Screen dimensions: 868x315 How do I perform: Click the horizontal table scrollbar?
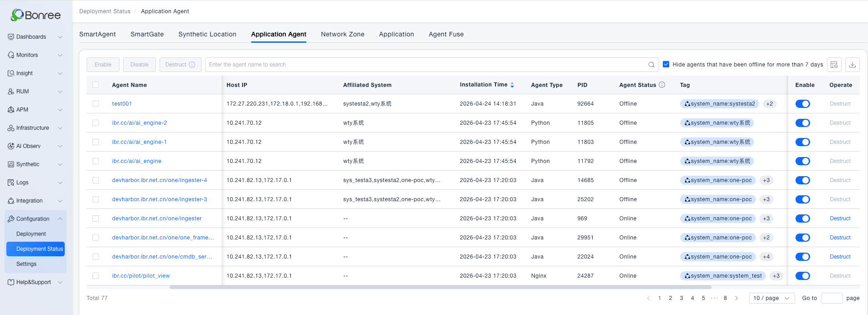(440, 287)
